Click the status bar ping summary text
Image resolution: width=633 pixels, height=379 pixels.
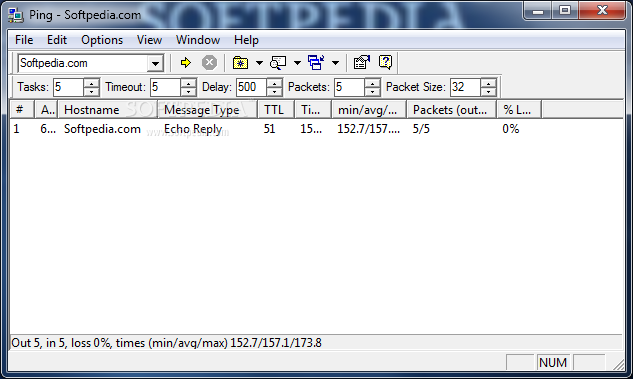tap(166, 343)
